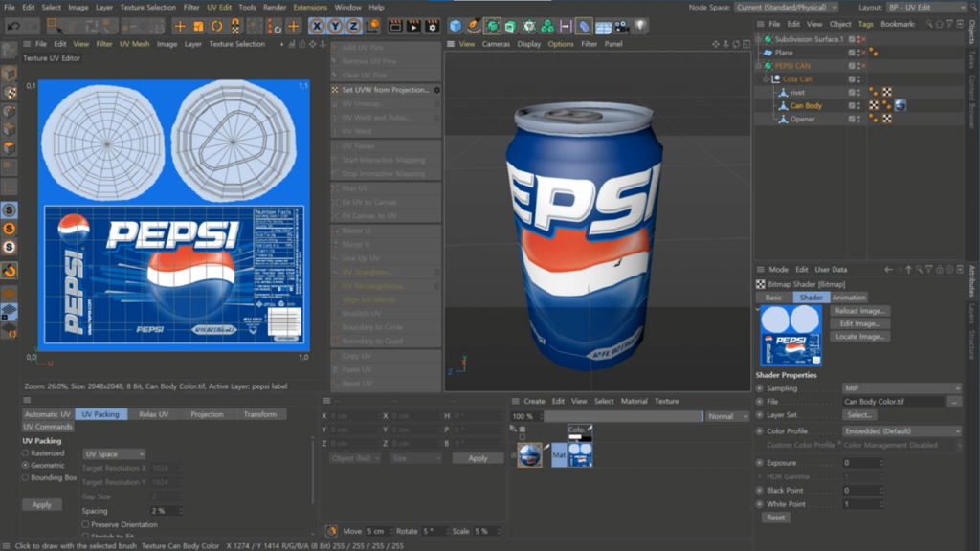Image resolution: width=980 pixels, height=551 pixels.
Task: Open the UV Space dropdown in UV Packing
Action: (114, 454)
